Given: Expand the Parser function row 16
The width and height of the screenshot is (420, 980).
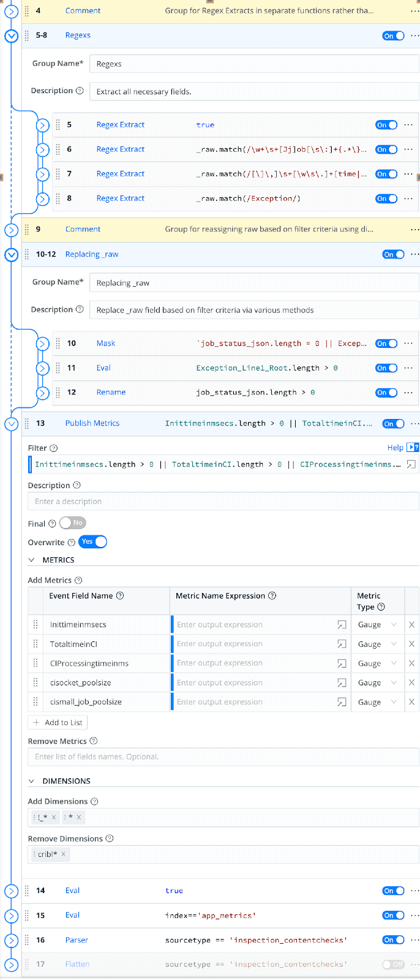Looking at the screenshot, I should pyautogui.click(x=11, y=940).
